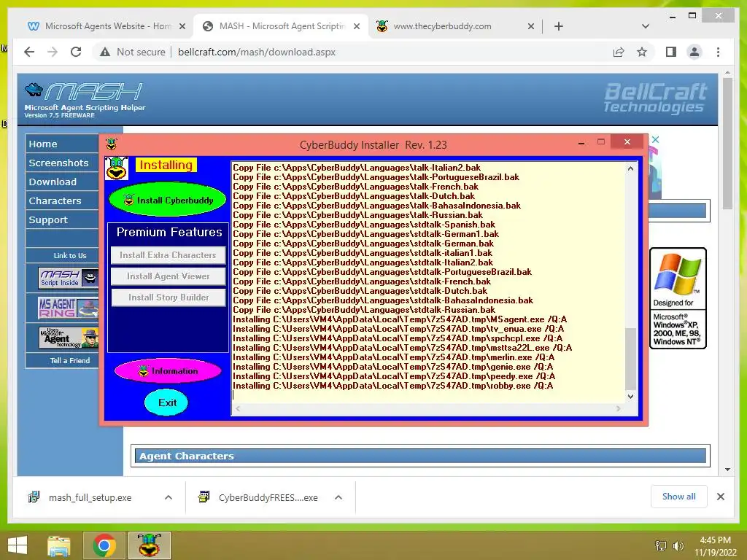
Task: Open Download in MASH site menu
Action: click(62, 182)
